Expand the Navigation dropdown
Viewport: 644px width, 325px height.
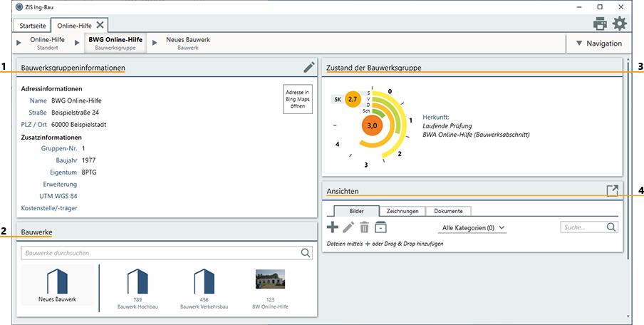tap(598, 43)
